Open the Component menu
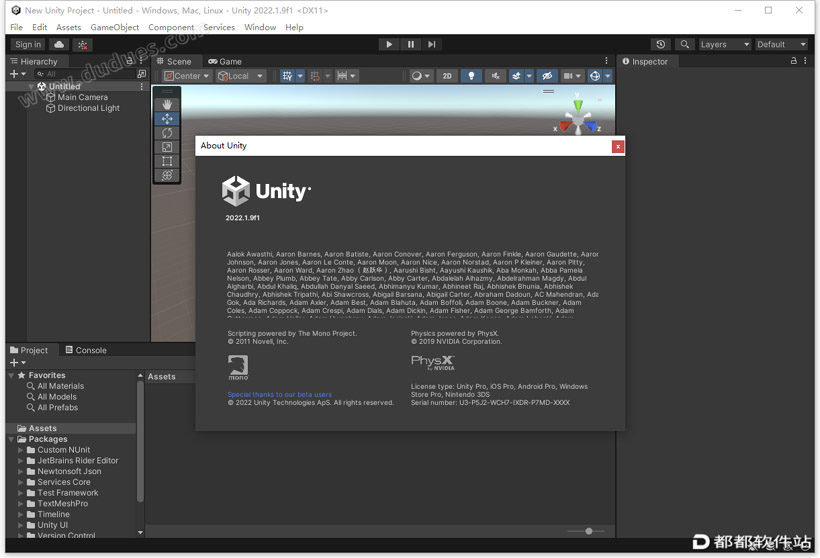The height and width of the screenshot is (558, 820). click(171, 27)
